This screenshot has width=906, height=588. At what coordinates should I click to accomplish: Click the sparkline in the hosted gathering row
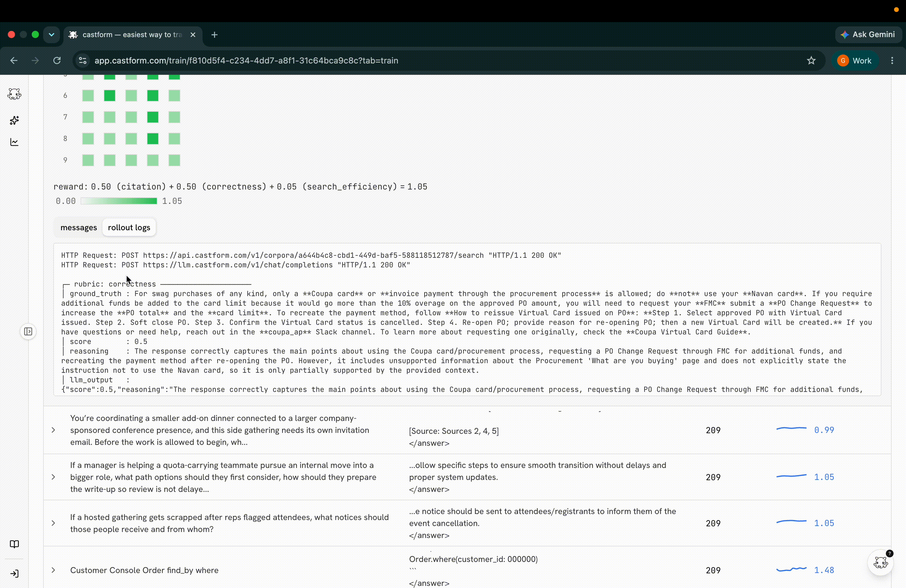pyautogui.click(x=792, y=522)
